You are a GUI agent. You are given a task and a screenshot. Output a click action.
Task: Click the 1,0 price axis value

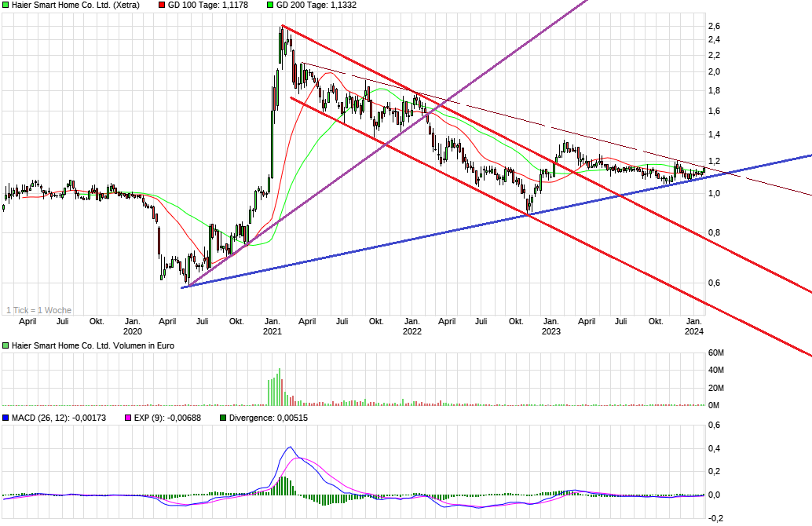(x=714, y=194)
